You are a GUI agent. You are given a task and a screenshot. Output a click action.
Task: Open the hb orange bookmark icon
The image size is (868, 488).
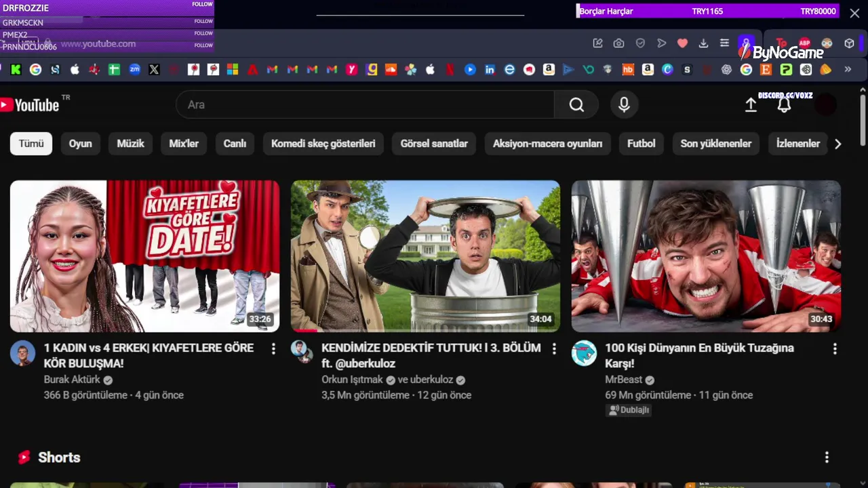pos(628,69)
